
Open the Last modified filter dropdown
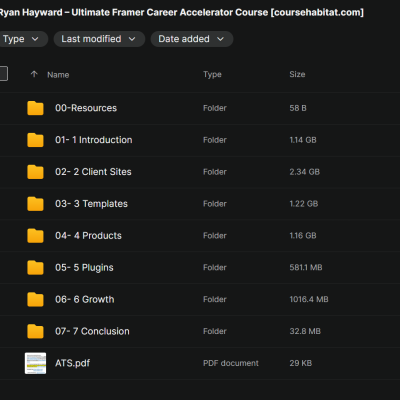click(99, 39)
